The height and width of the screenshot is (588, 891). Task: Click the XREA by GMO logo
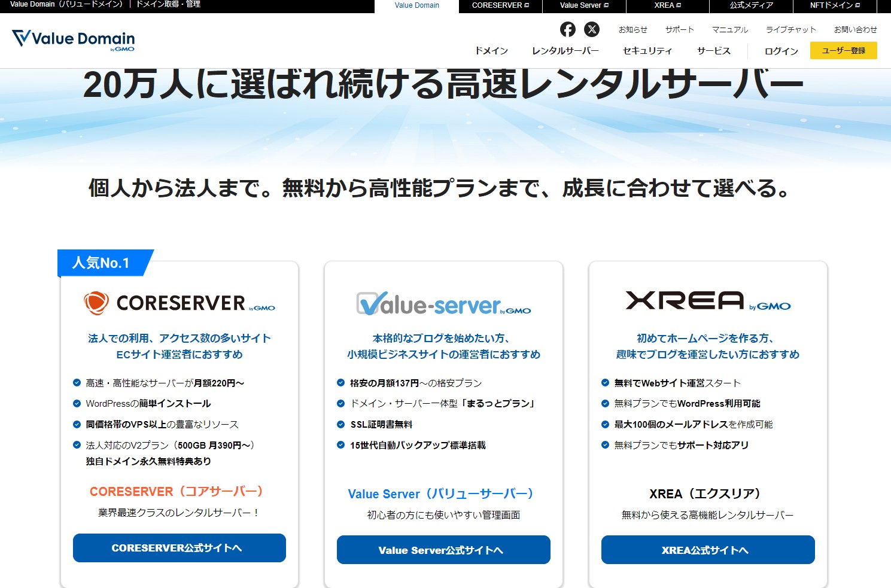(x=707, y=303)
